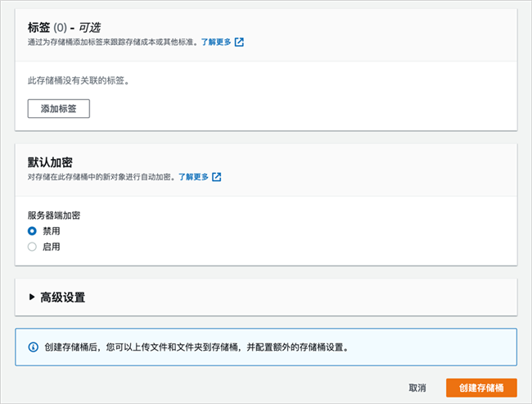Click the 添加标签 button
Screen dimensions: 532x404
(x=59, y=109)
